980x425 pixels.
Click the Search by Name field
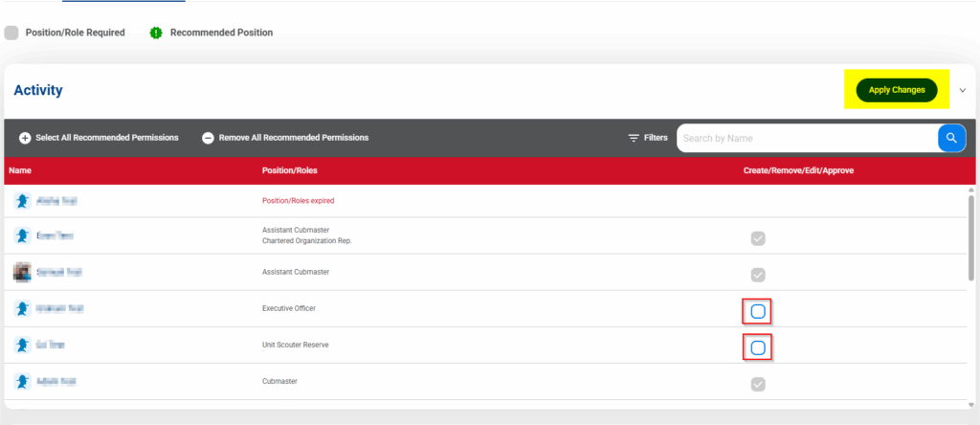click(807, 138)
